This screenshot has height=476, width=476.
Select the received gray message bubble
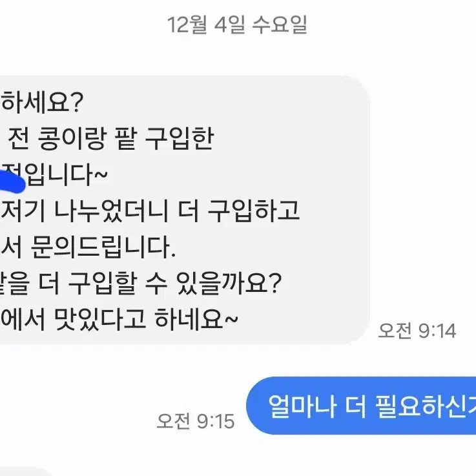click(185, 210)
